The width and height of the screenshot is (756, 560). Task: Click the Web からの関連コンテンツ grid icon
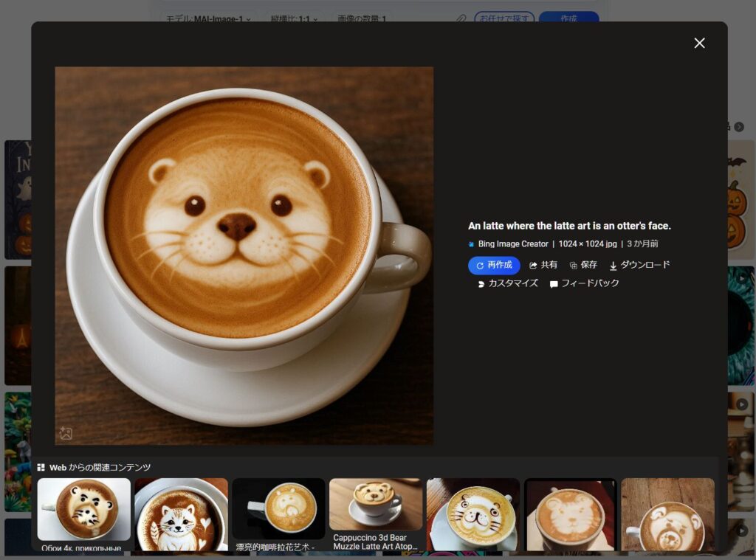(41, 468)
